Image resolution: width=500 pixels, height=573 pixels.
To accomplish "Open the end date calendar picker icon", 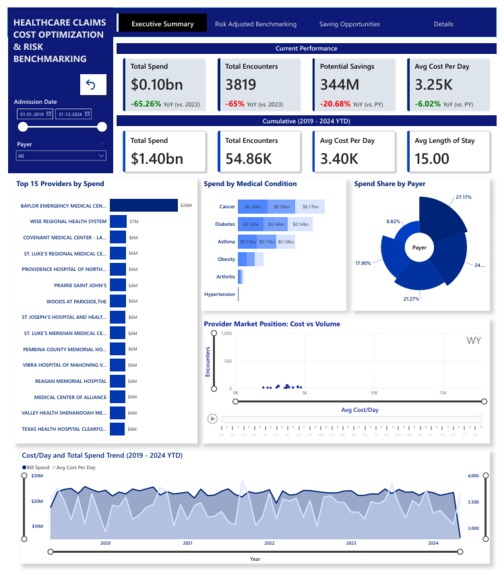I will [87, 114].
